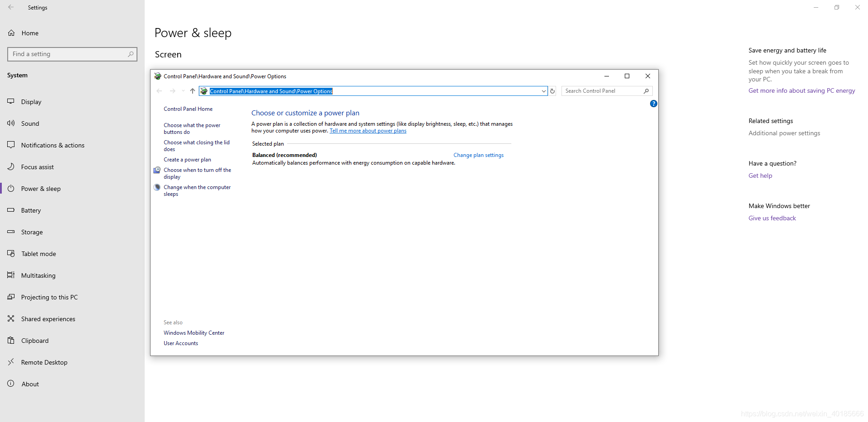This screenshot has height=422, width=868.
Task: Click Get more info about saving PC energy
Action: (802, 90)
